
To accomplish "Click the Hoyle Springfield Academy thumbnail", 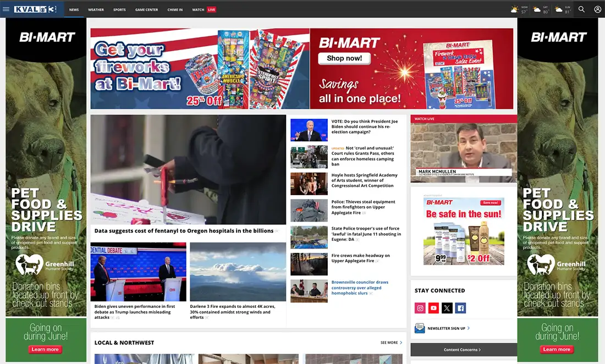I will (309, 184).
